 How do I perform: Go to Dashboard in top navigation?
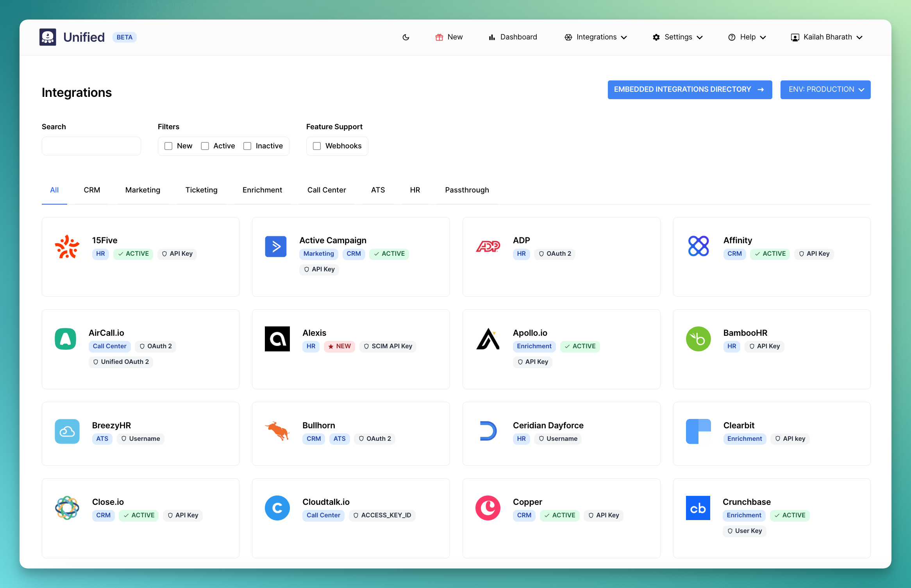tap(513, 37)
